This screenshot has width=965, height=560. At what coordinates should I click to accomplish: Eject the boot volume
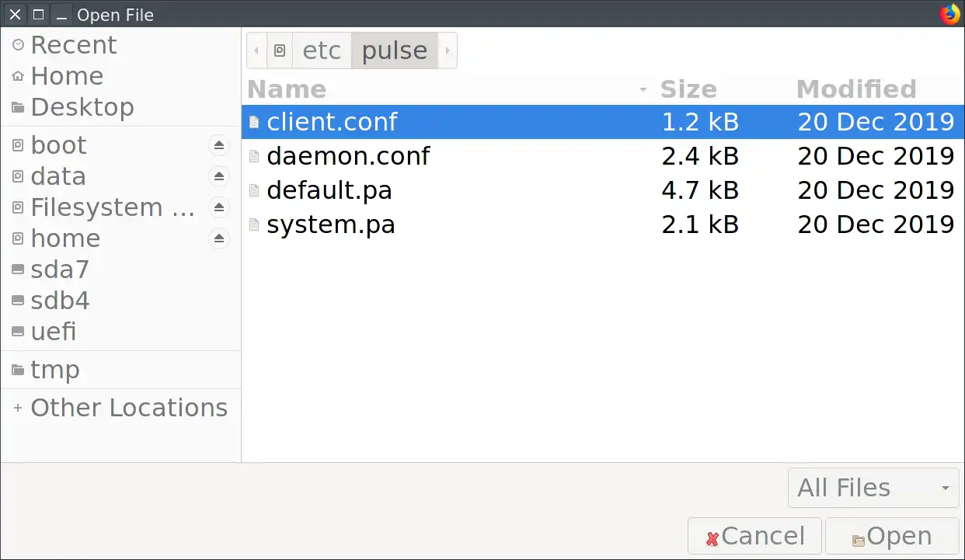[219, 145]
